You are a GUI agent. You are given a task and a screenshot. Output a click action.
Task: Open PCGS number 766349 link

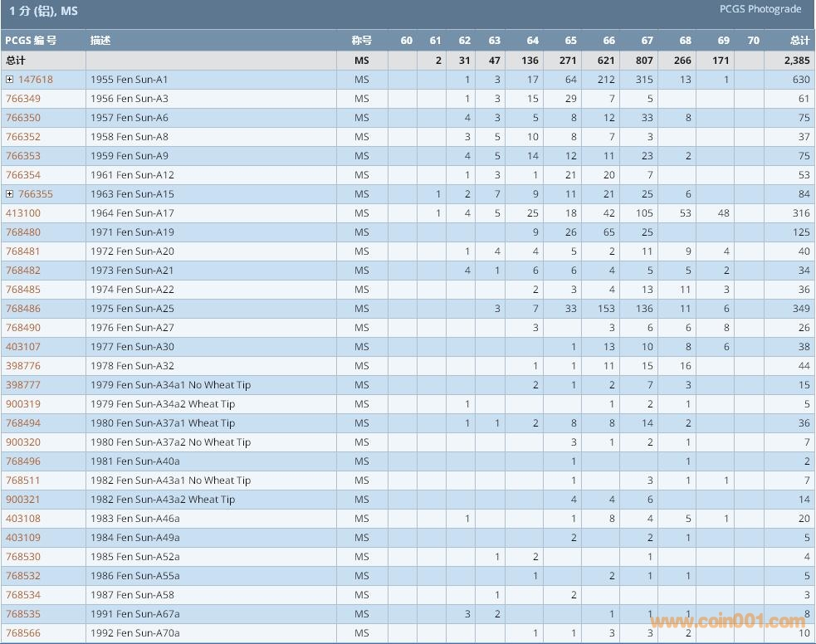[x=23, y=99]
